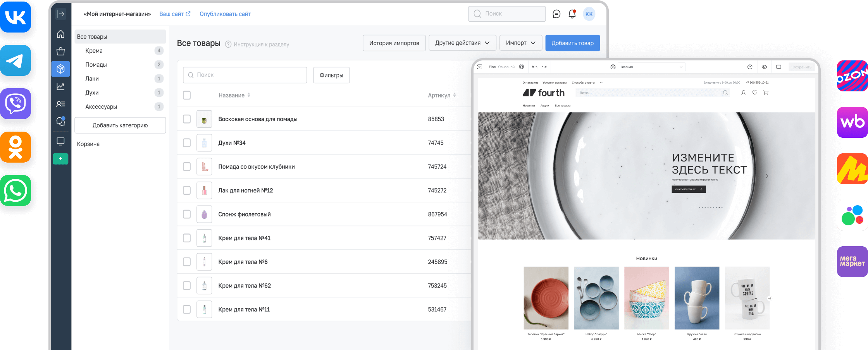This screenshot has width=868, height=350.
Task: Open the Главная page selector dropdown
Action: [x=651, y=67]
